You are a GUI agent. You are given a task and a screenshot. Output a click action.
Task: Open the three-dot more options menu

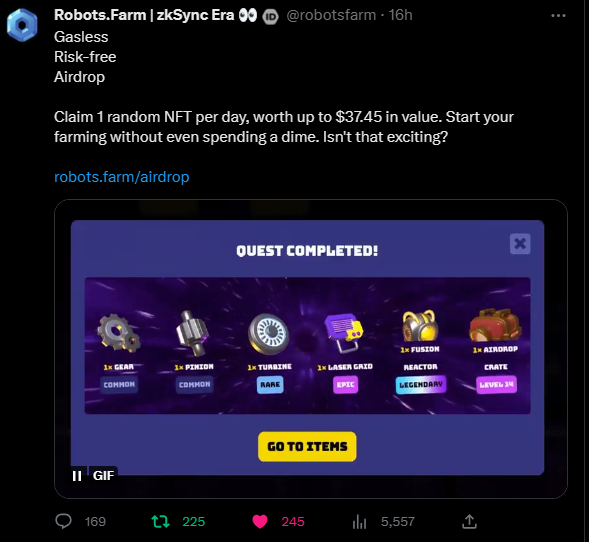[x=558, y=16]
